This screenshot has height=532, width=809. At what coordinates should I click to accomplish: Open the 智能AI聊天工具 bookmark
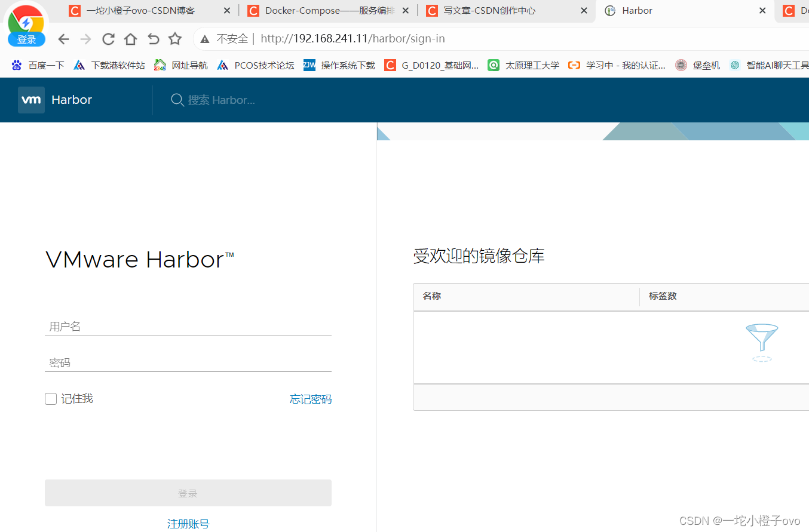pos(769,65)
